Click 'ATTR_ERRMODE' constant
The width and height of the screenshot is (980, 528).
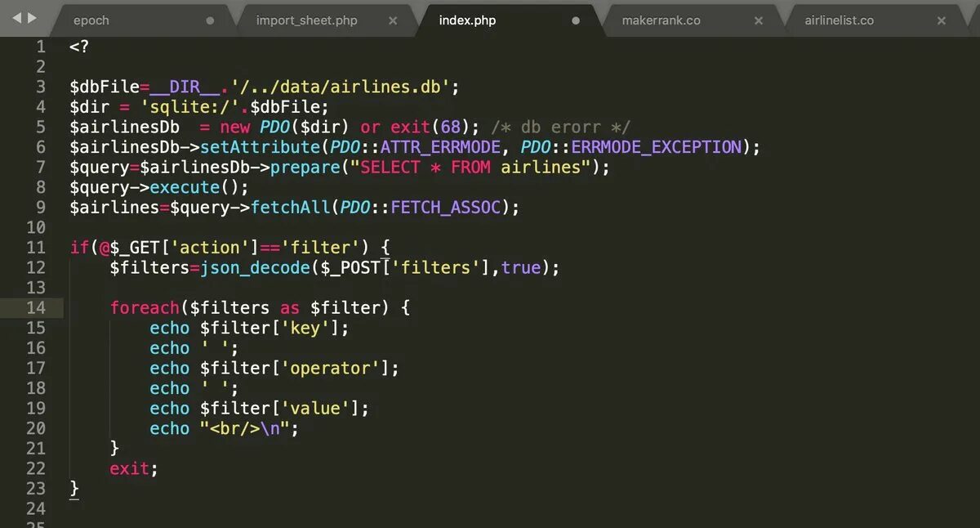pos(440,147)
